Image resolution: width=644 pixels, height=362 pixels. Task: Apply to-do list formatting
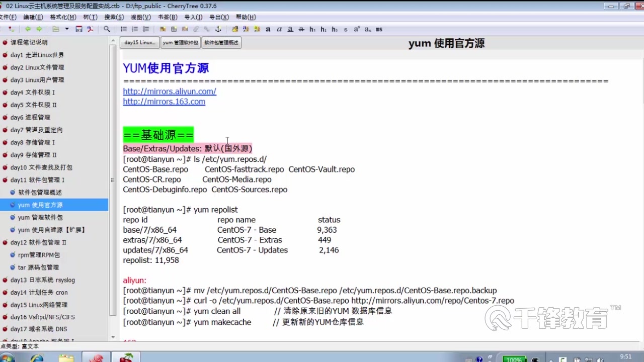146,29
